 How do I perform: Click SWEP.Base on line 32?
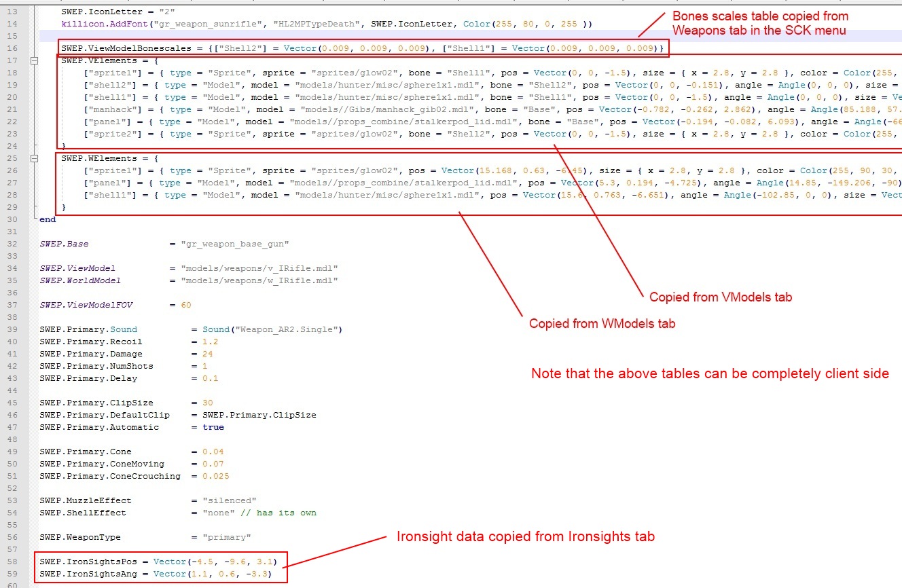[x=64, y=244]
